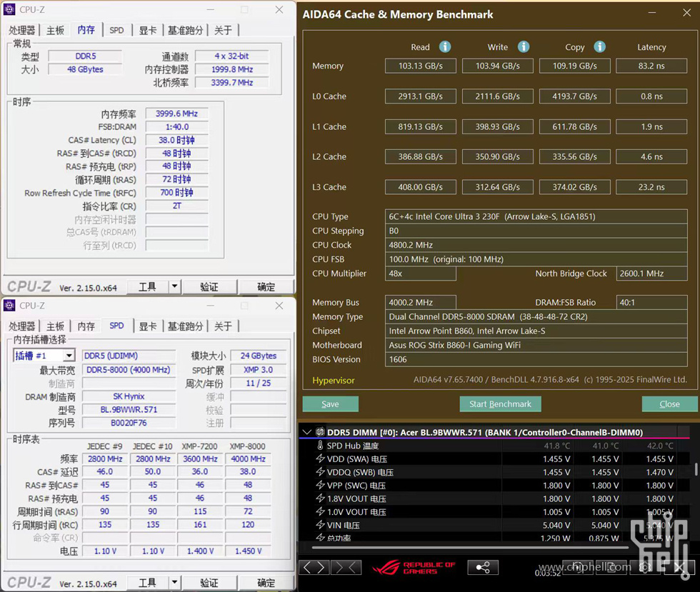Click the lightning icon beside VIN 电压

[x=320, y=525]
